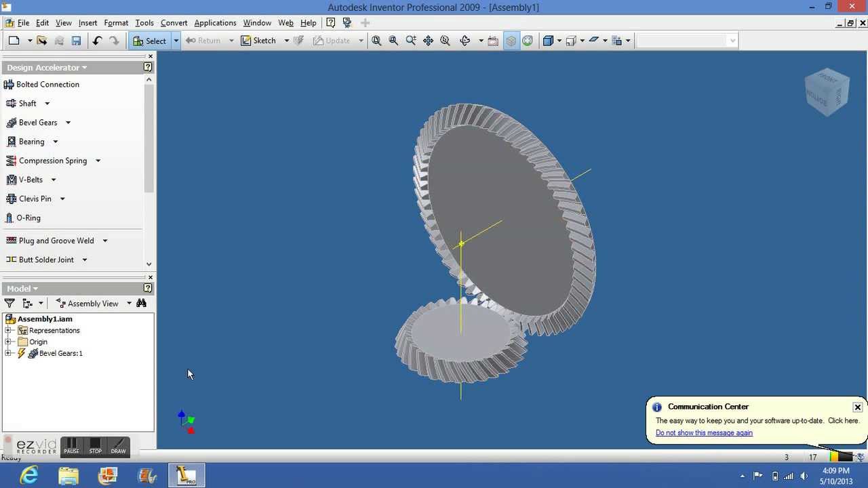Select the Zoom Window icon
The height and width of the screenshot is (488, 868).
(393, 41)
